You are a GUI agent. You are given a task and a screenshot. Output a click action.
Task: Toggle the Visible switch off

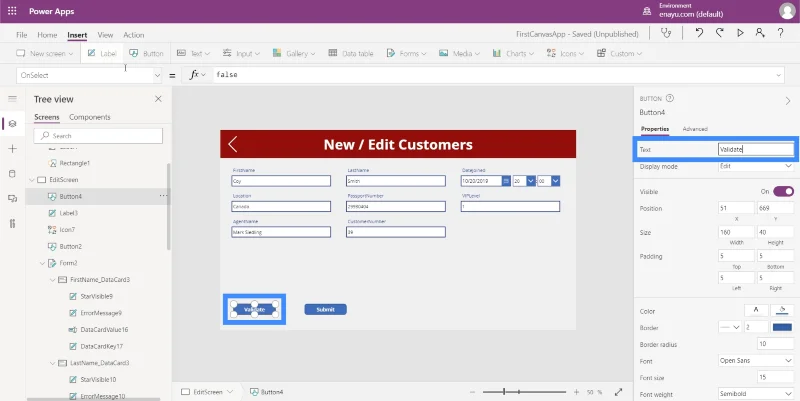coord(783,191)
